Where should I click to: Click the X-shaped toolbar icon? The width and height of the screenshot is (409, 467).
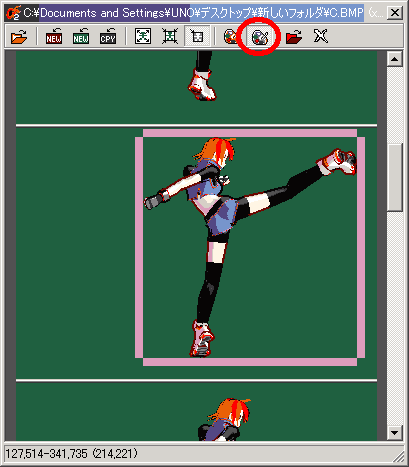pyautogui.click(x=321, y=36)
